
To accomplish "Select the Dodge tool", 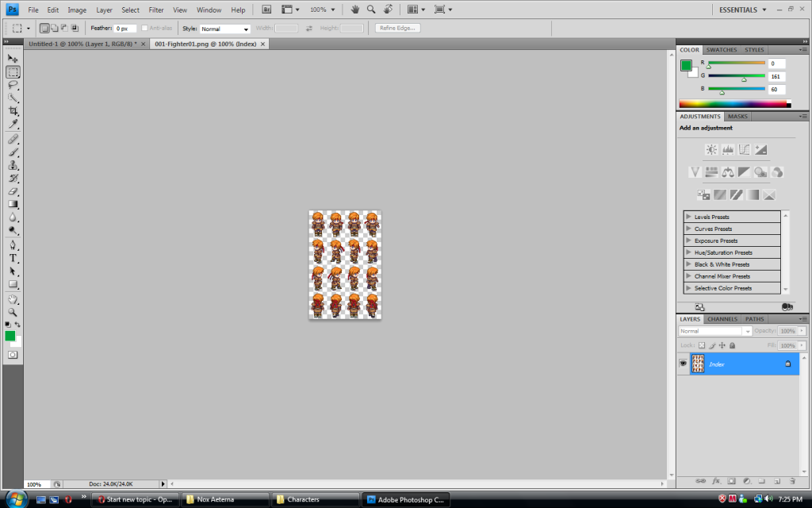I will 13,230.
